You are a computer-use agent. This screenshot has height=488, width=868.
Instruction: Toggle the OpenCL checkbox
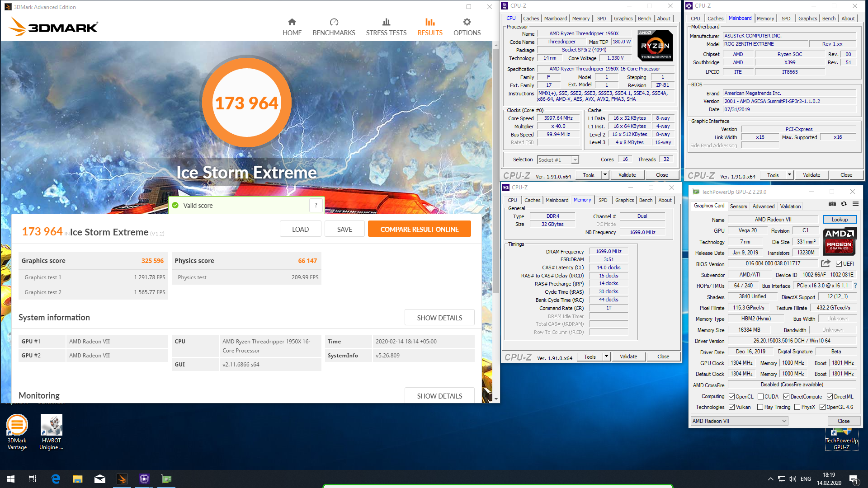pyautogui.click(x=731, y=397)
